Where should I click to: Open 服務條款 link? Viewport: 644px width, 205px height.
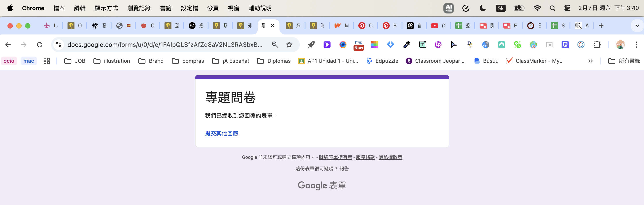coord(365,157)
